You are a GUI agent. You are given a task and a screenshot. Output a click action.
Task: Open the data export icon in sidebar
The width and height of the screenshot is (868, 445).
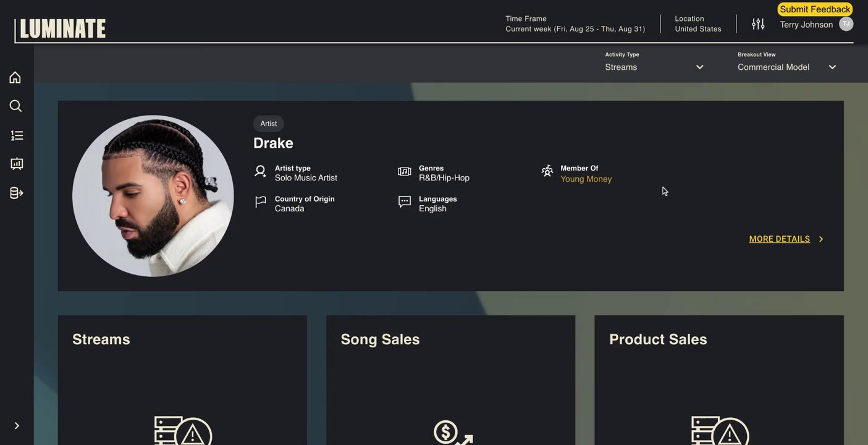(x=17, y=193)
